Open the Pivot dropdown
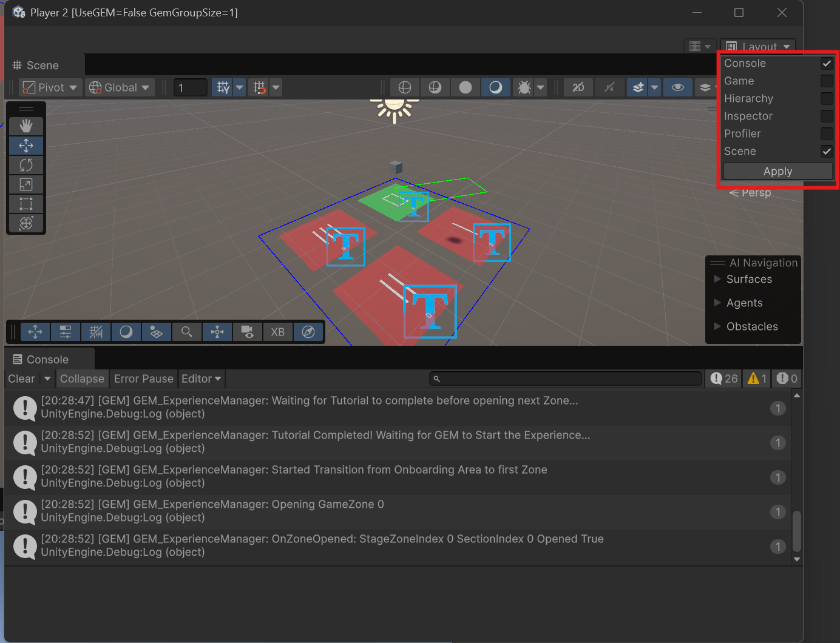The image size is (840, 643). [50, 87]
